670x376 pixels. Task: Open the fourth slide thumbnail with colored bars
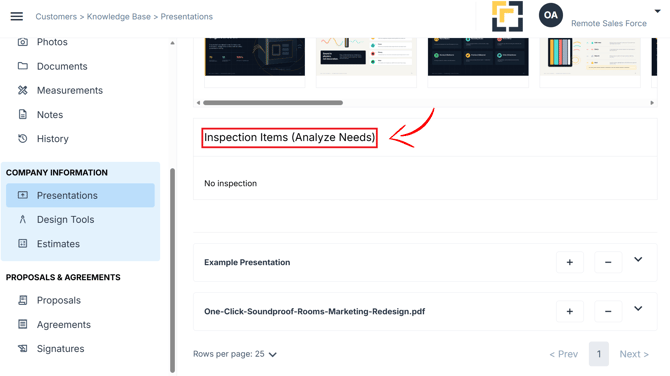point(590,57)
